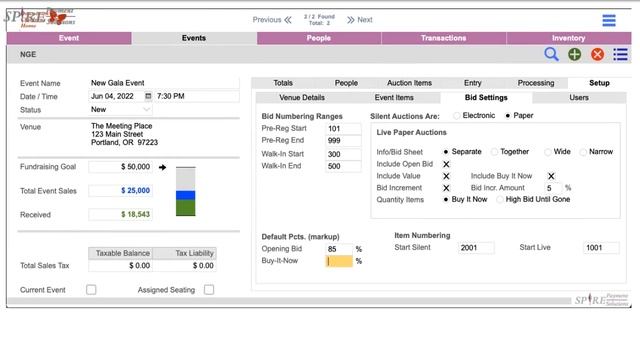
Task: Open the hamburger menu icon
Action: point(609,20)
